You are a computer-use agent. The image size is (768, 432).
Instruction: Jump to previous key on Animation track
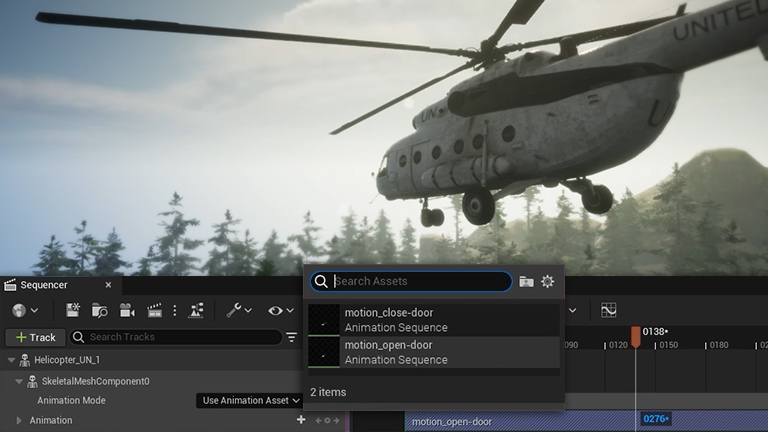[x=319, y=420]
